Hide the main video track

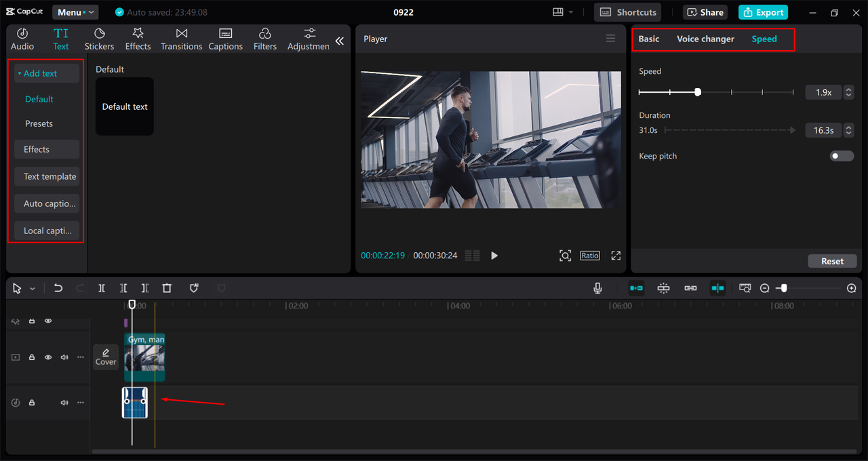(48, 357)
